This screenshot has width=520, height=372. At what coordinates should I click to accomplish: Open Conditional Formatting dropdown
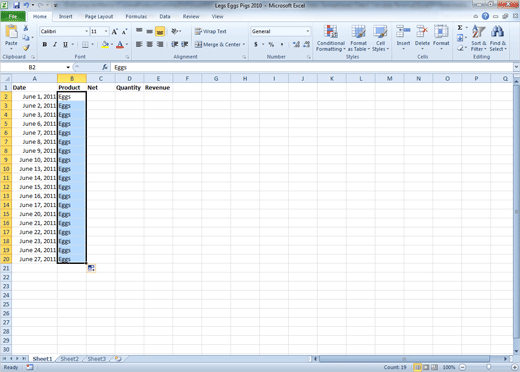coord(331,38)
